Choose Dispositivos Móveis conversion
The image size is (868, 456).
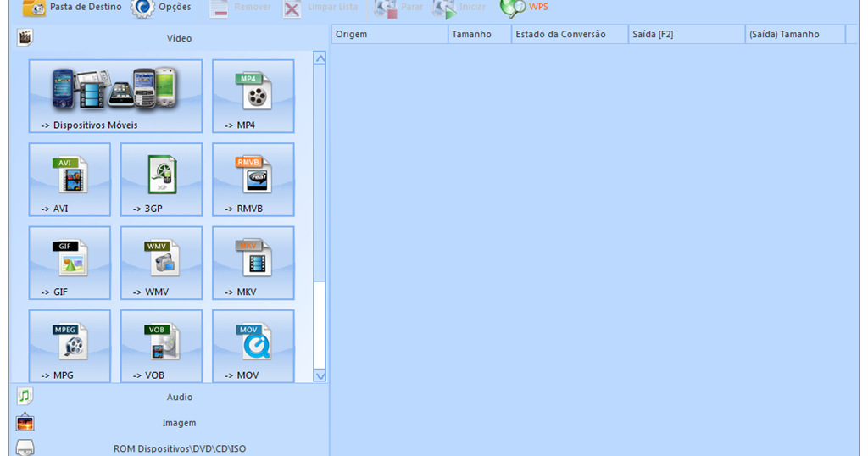tap(115, 97)
